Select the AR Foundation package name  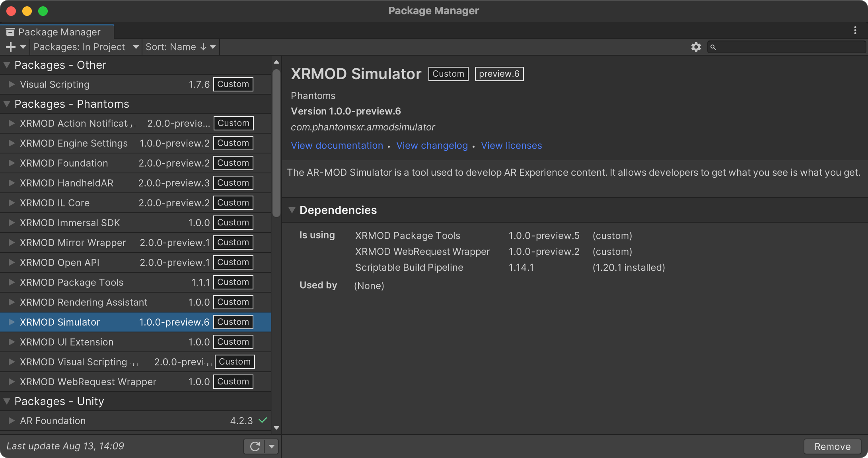tap(53, 421)
